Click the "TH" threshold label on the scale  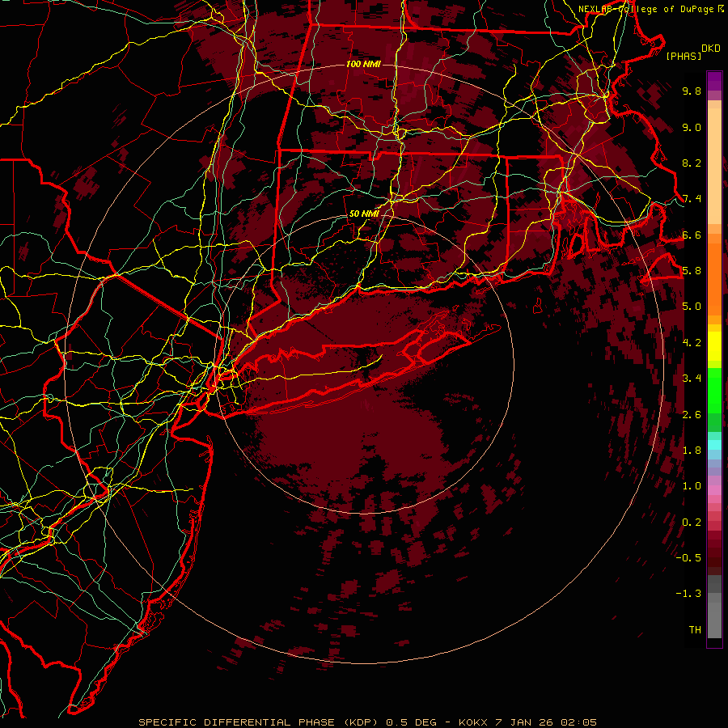click(x=695, y=630)
